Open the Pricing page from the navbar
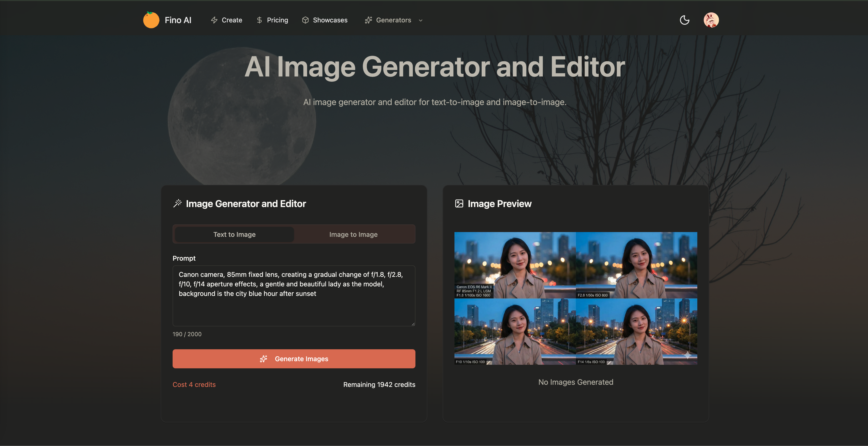 pyautogui.click(x=277, y=20)
